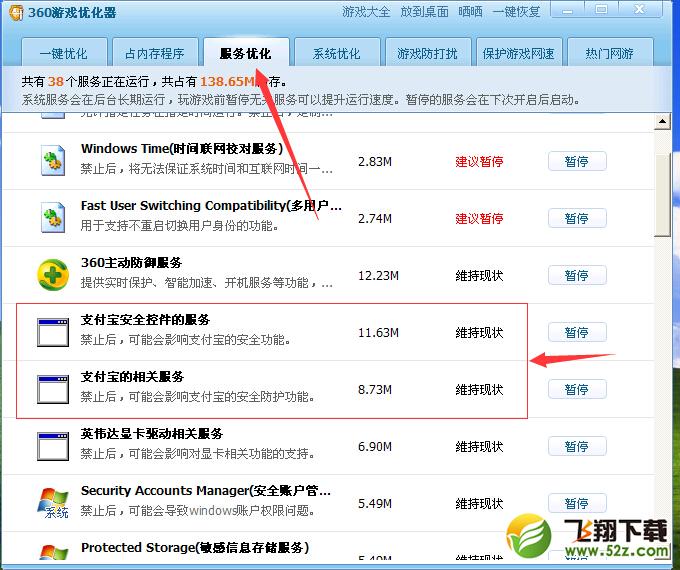The image size is (680, 570).
Task: Switch to the 一键优化 tab
Action: pyautogui.click(x=64, y=53)
